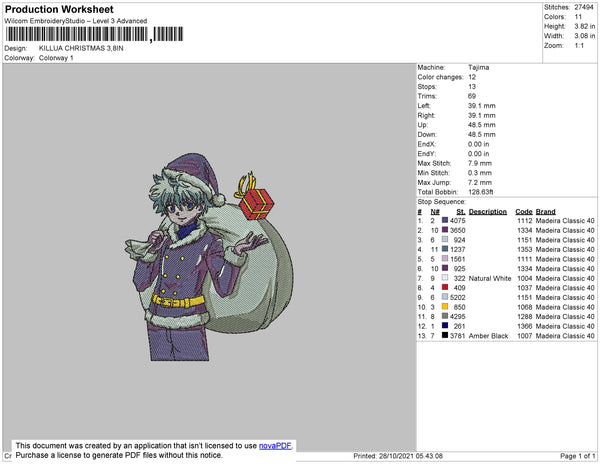Click thread code '1353' in stop 4
Viewport: 600px width, 464px height.
[525, 249]
